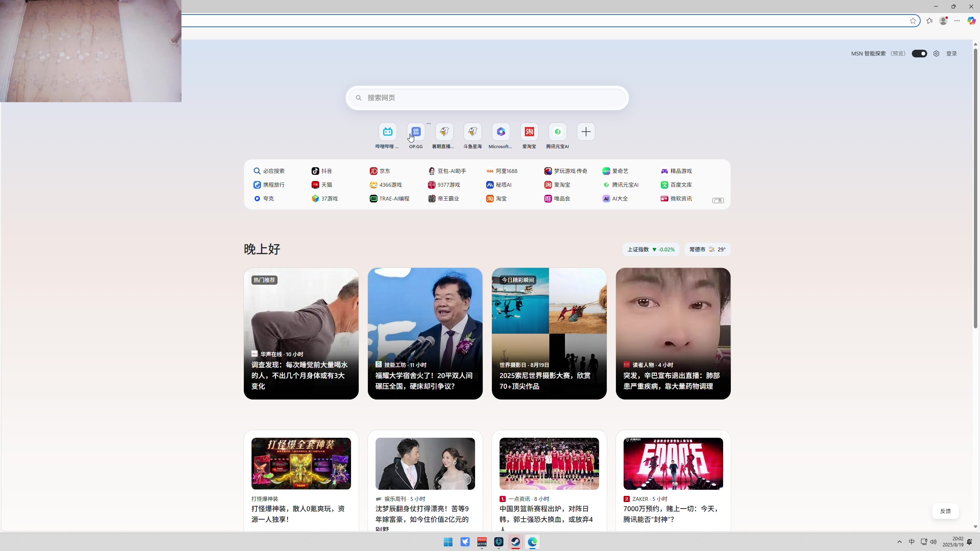Focus the 搜索网页 search box
Screen dimensions: 980x551
pos(487,98)
